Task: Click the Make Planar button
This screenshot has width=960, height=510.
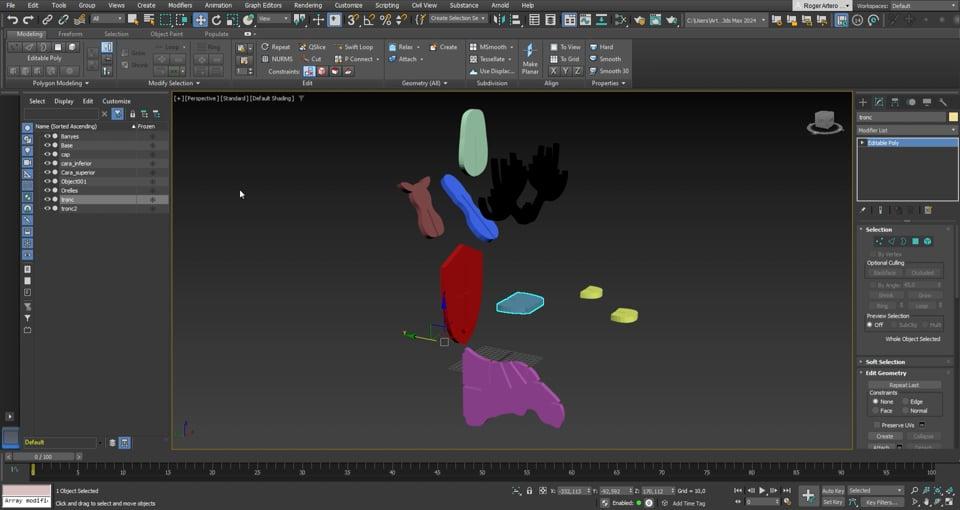Action: click(x=530, y=59)
